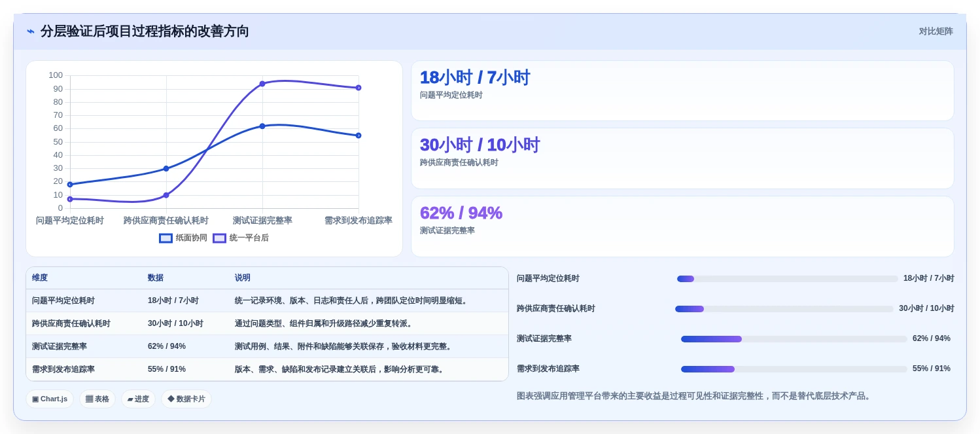The width and height of the screenshot is (980, 434).
Task: Click the 纸面协同 legend color box
Action: coord(166,238)
